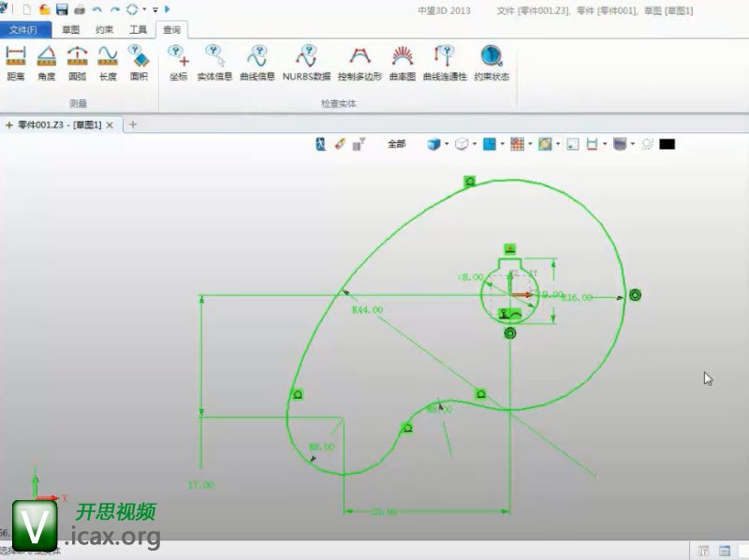Click the blue view layout icon
Viewport: 749px width, 560px height.
click(x=490, y=144)
